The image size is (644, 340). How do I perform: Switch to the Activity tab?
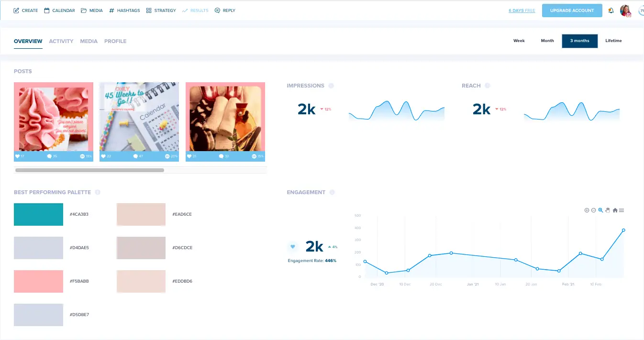click(61, 41)
